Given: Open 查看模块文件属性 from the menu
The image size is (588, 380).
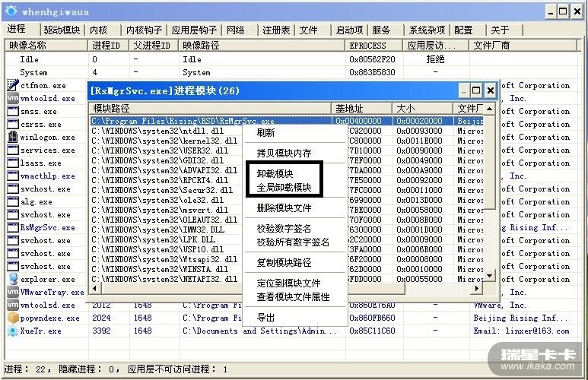Looking at the screenshot, I should click(x=293, y=297).
